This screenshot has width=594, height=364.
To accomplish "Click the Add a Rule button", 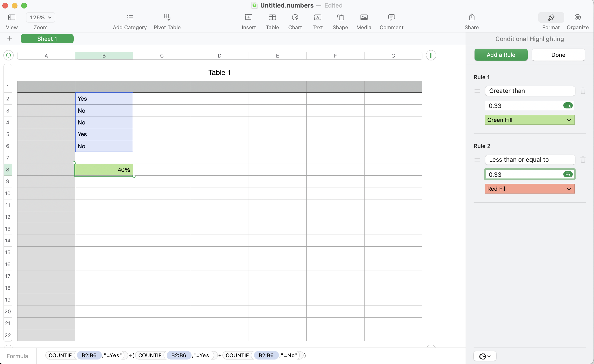I will coord(501,55).
